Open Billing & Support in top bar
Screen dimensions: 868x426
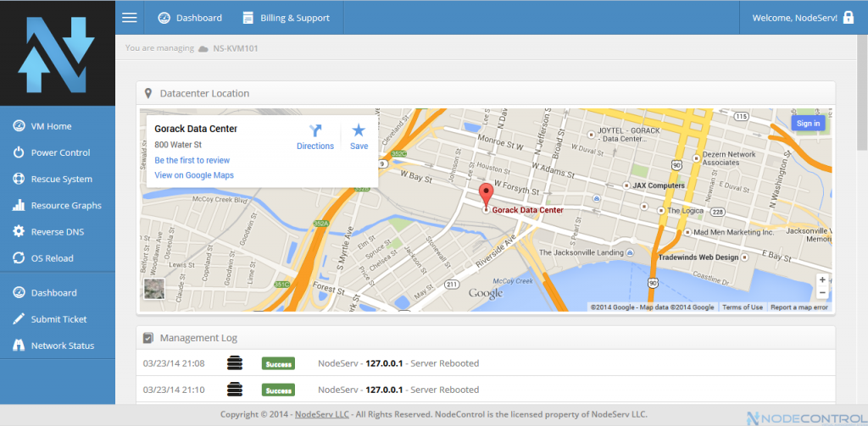pos(287,18)
